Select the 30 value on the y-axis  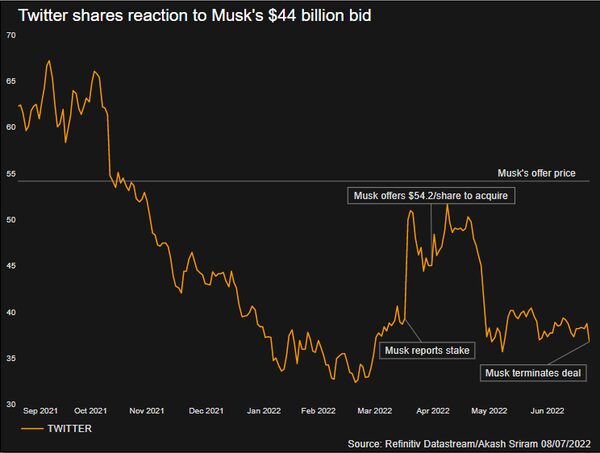point(11,404)
